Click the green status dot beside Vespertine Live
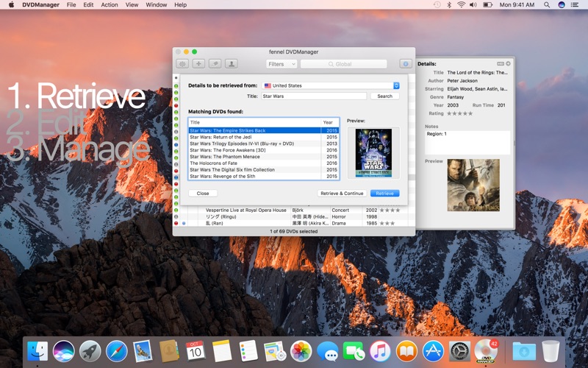Viewport: 588px width, 368px height. pos(176,210)
